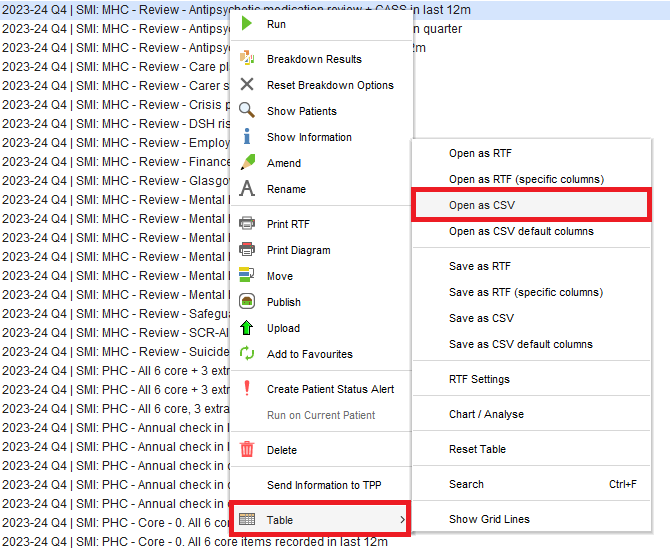
Task: Choose Open as CSV
Action: click(532, 205)
